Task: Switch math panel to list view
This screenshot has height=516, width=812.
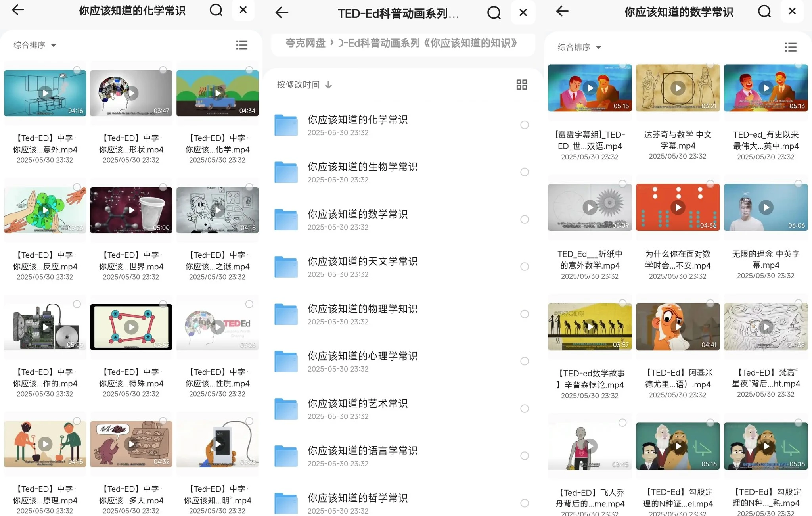Action: tap(791, 47)
